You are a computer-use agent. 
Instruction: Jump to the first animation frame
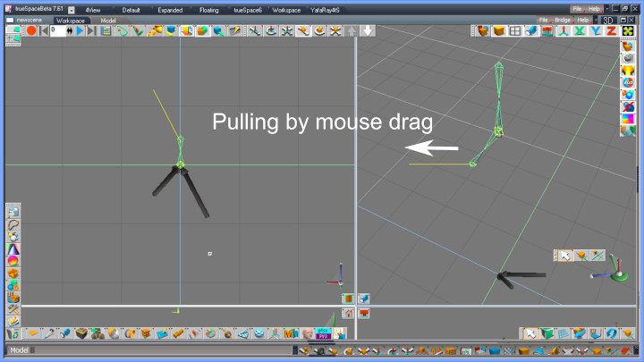(x=44, y=30)
